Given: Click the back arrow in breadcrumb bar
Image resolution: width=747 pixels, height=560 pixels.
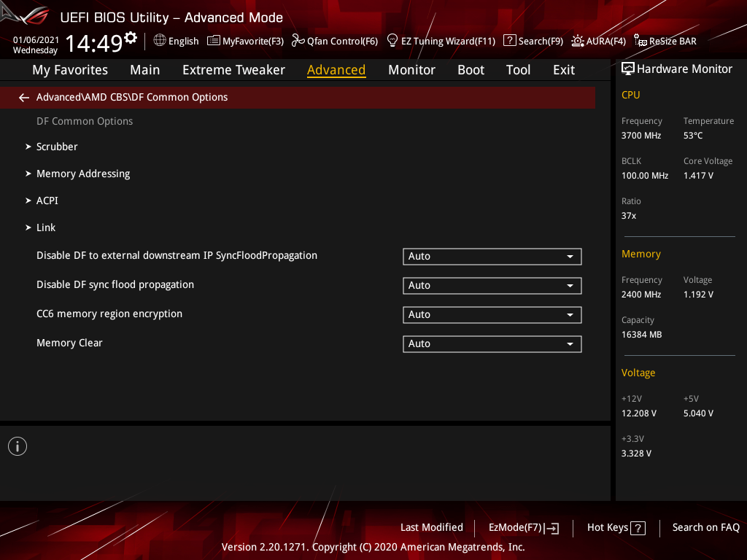Looking at the screenshot, I should point(24,98).
